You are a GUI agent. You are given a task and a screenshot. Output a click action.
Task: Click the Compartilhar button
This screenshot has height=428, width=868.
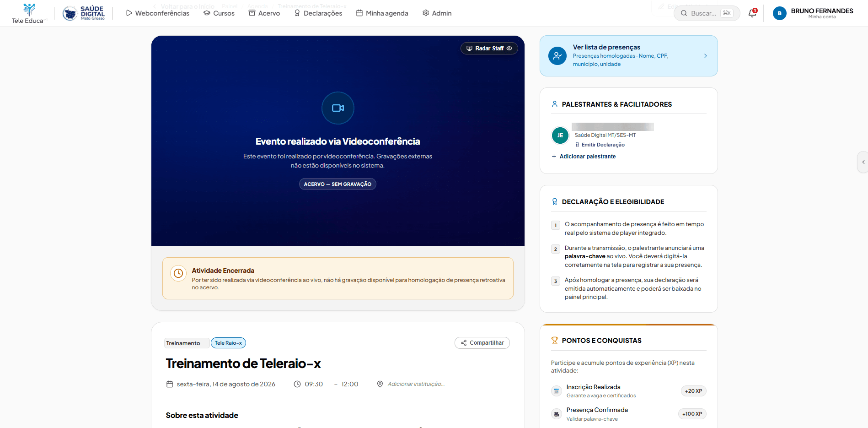482,343
